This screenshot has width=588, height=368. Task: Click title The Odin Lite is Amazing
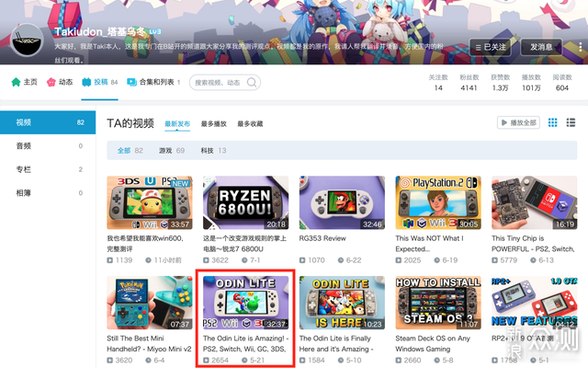(245, 343)
